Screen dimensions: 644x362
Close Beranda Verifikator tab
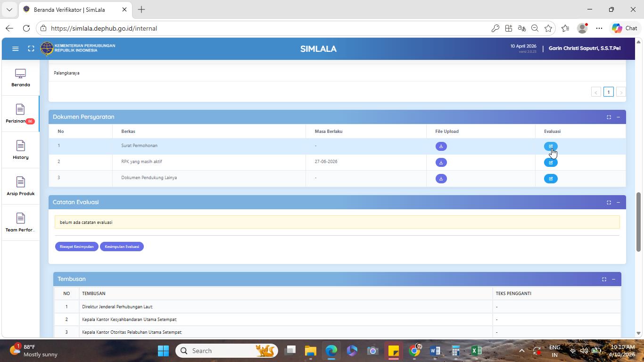[124, 9]
